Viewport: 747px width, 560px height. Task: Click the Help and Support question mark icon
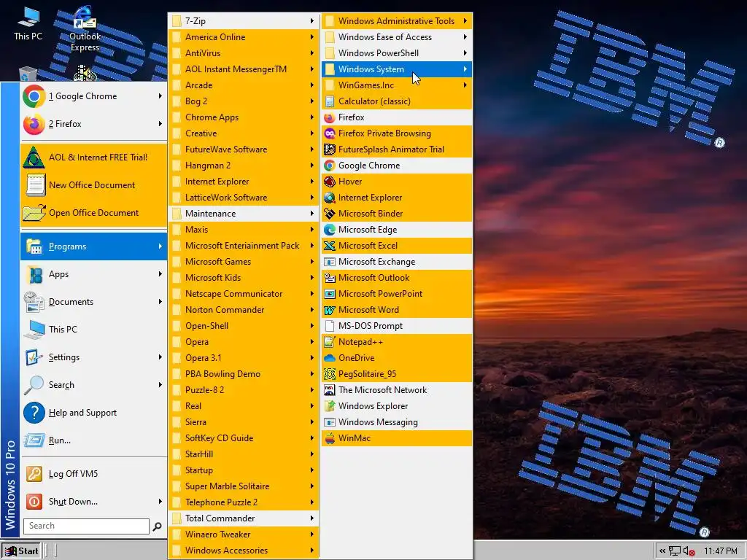[34, 413]
